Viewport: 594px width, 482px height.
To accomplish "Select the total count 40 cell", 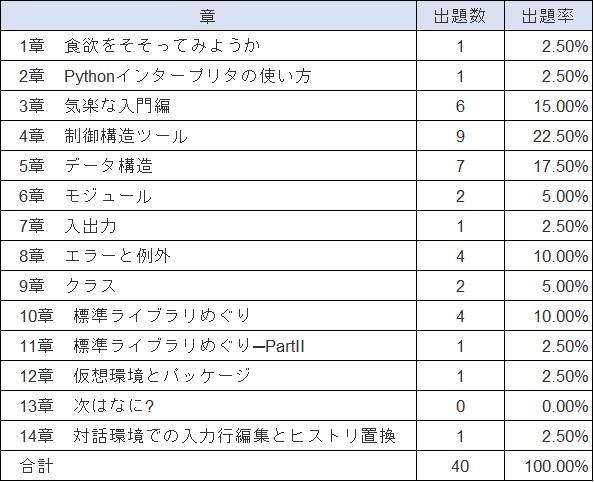I will 460,466.
